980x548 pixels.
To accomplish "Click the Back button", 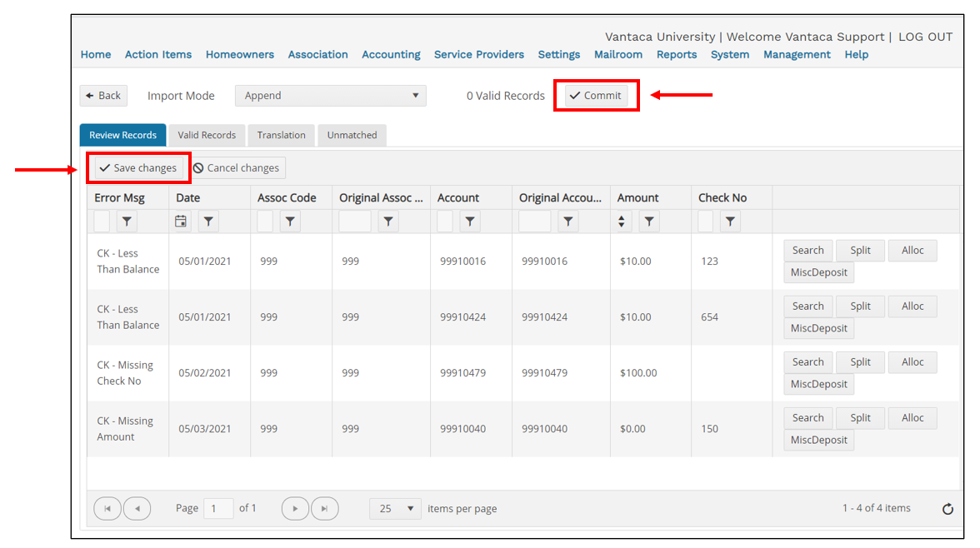I will 103,96.
